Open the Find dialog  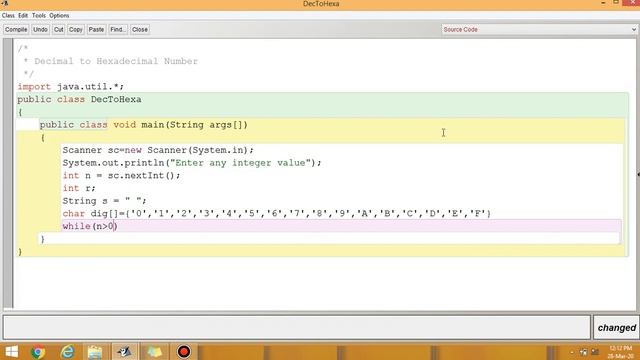pos(118,29)
